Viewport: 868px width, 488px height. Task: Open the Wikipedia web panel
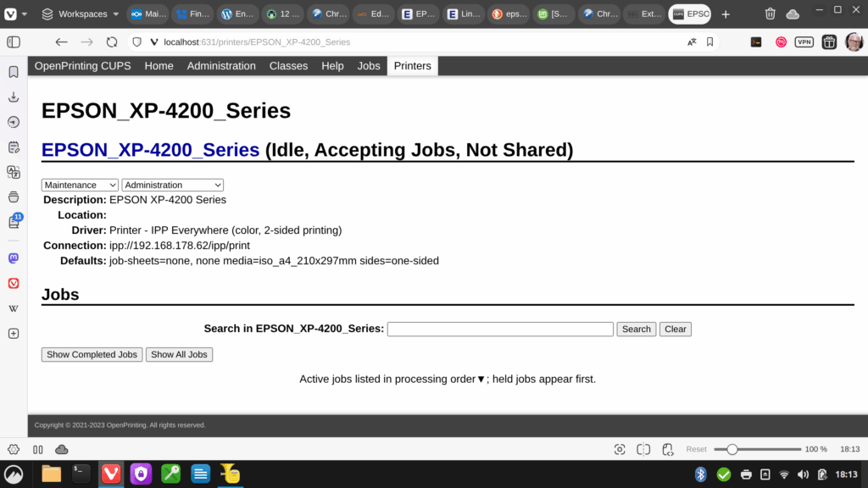point(14,308)
